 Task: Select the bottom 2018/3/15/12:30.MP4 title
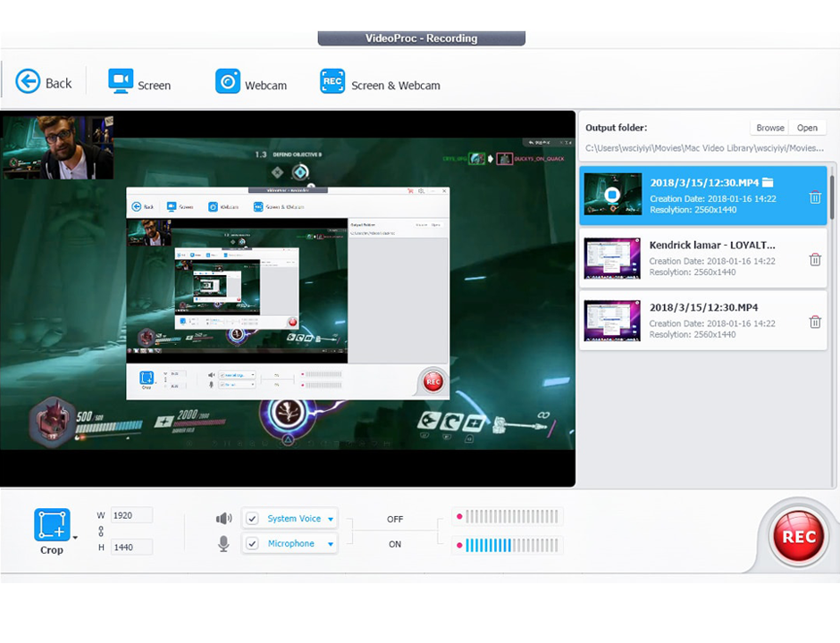[703, 307]
